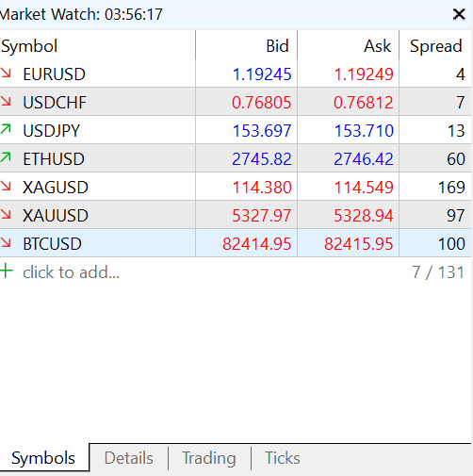Select the ETHUSD bid price 2745.82
The height and width of the screenshot is (476, 473).
[x=262, y=159]
